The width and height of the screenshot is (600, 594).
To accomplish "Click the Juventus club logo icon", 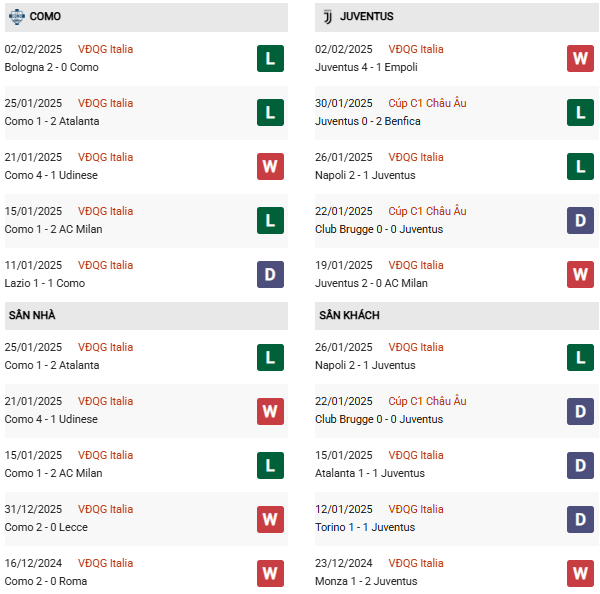I will (326, 16).
